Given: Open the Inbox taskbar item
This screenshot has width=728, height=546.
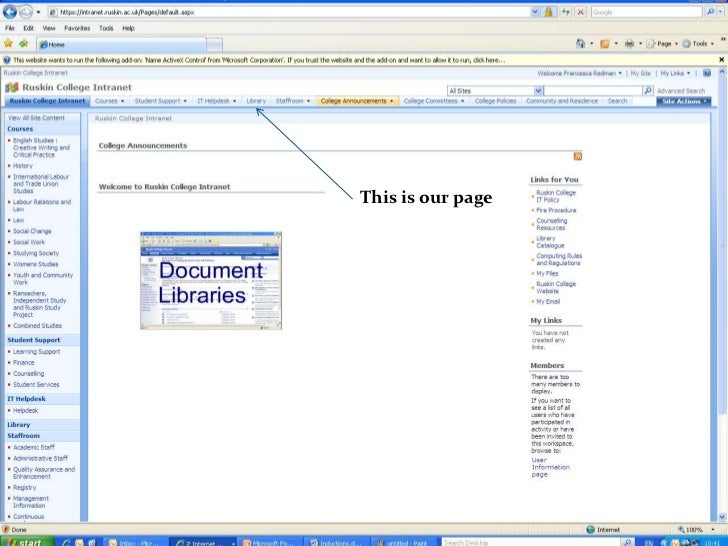Looking at the screenshot, I should point(135,542).
